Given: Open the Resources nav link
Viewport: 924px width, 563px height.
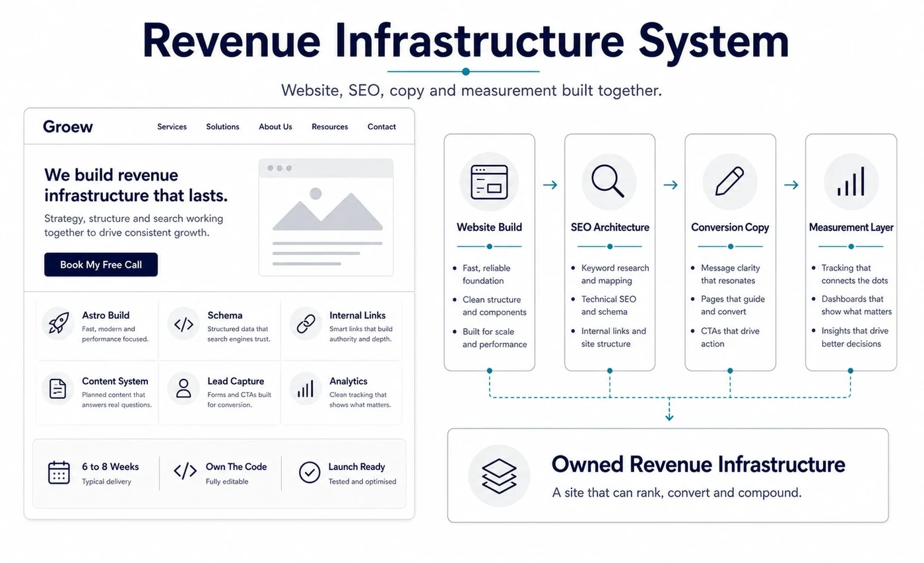Looking at the screenshot, I should (330, 127).
